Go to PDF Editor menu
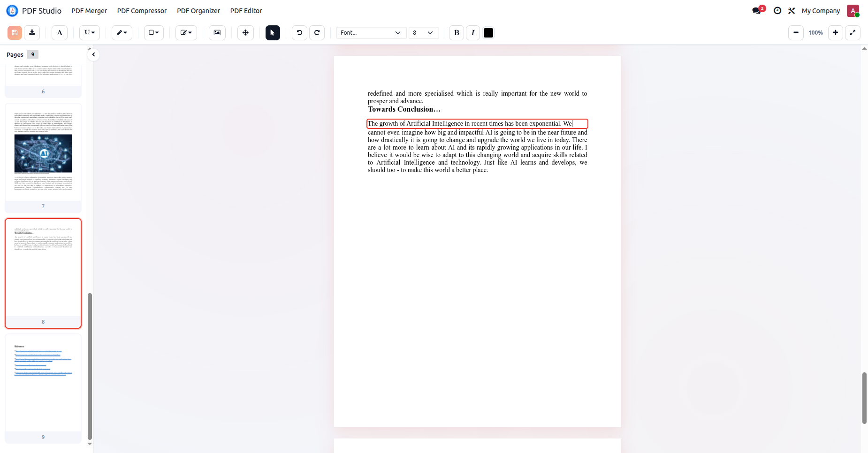 click(246, 10)
